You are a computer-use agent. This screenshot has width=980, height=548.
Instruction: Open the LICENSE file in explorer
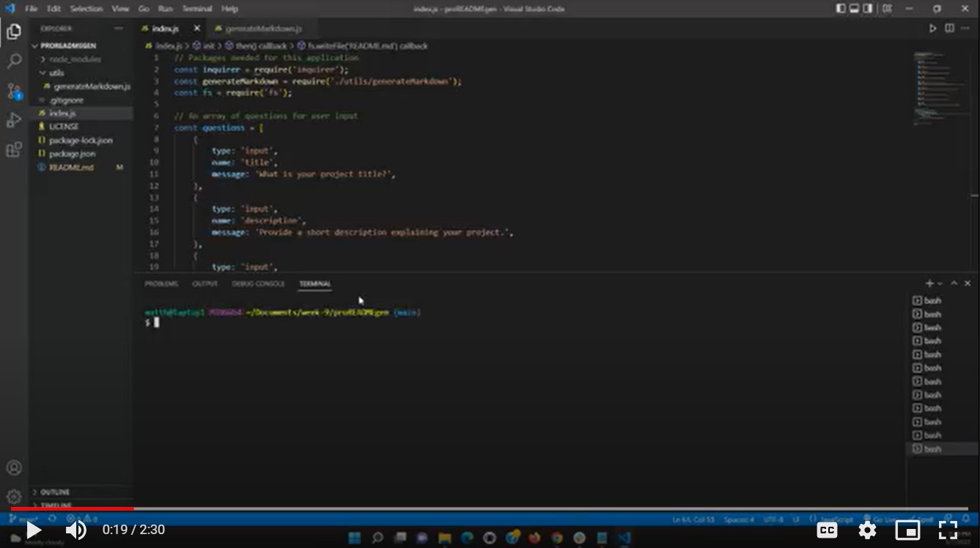pos(81,127)
